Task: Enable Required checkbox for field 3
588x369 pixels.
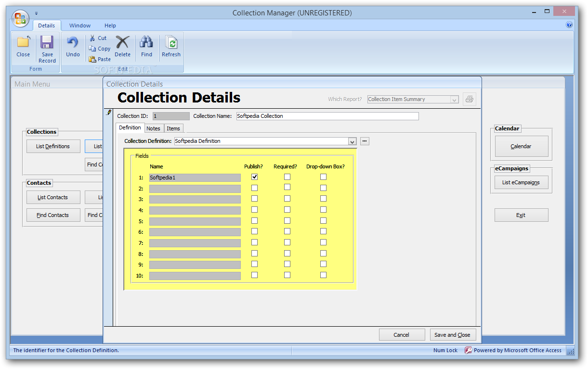Action: (x=287, y=199)
